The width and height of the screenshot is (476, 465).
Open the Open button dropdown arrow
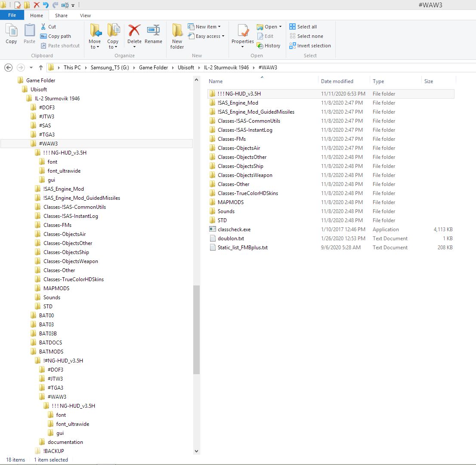280,27
